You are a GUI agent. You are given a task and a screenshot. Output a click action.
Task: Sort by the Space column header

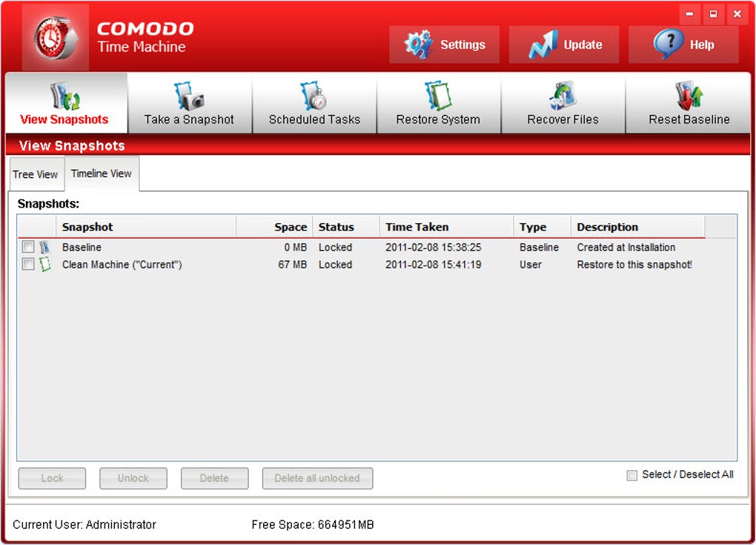point(273,227)
